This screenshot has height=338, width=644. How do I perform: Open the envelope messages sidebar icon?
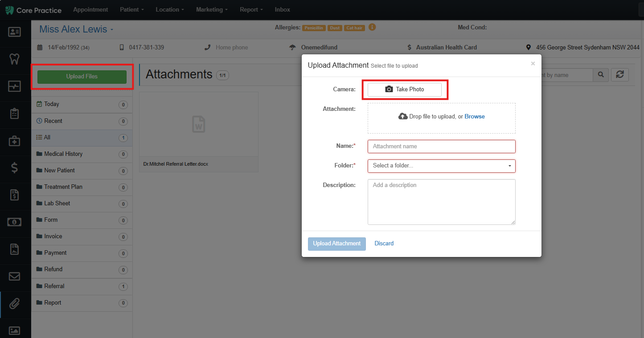tap(14, 277)
